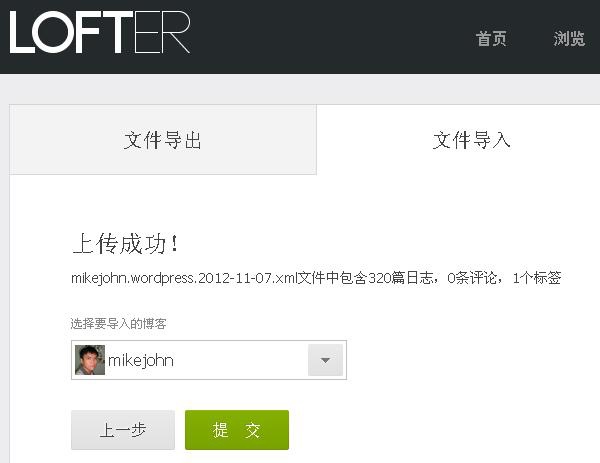The image size is (600, 463).
Task: Click the thin ER part of logo
Action: pos(162,32)
